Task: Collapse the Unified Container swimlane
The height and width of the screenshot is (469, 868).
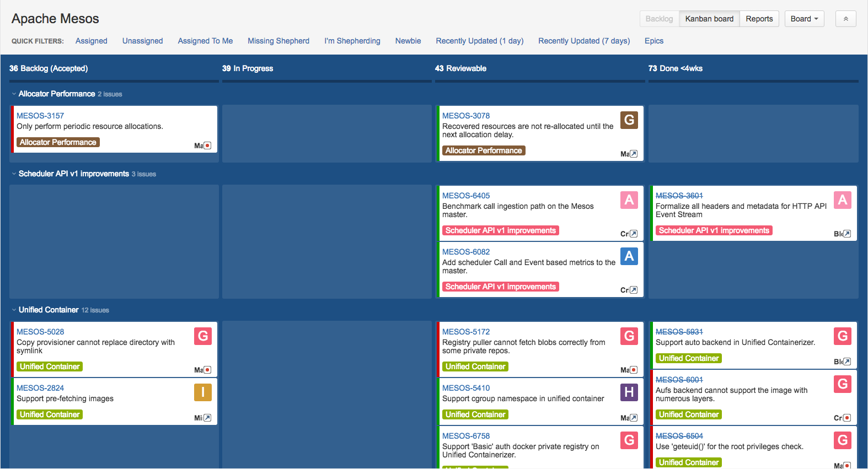Action: 14,310
